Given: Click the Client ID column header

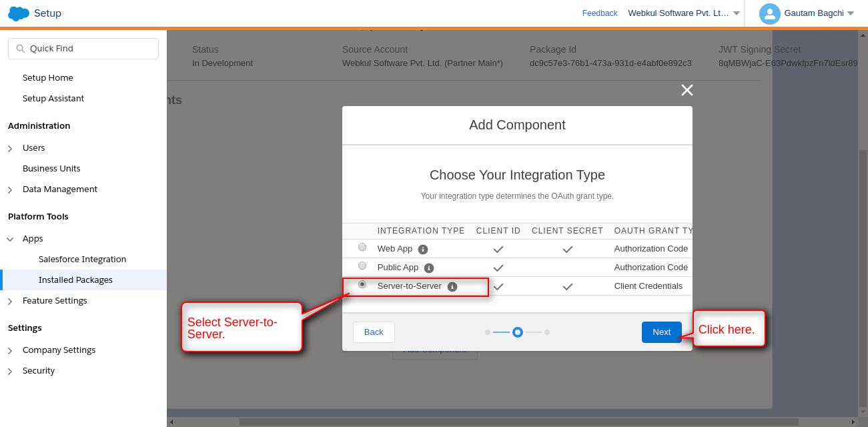Looking at the screenshot, I should click(498, 231).
